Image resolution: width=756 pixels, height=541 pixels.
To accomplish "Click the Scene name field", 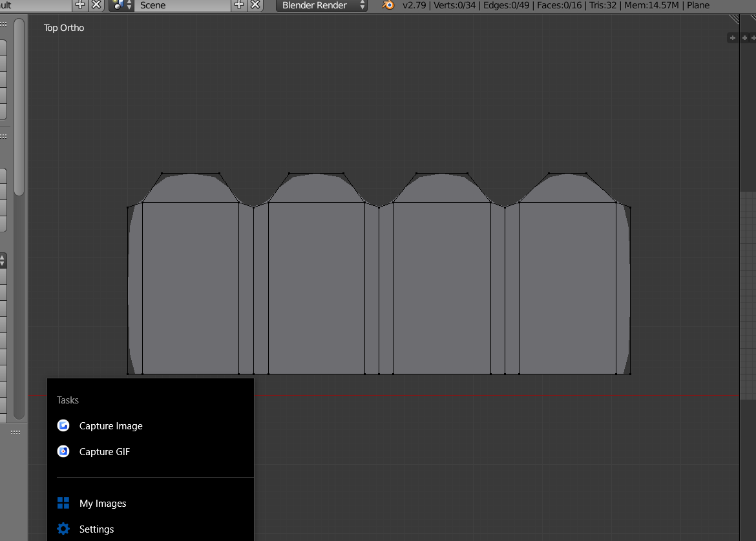I will click(183, 5).
